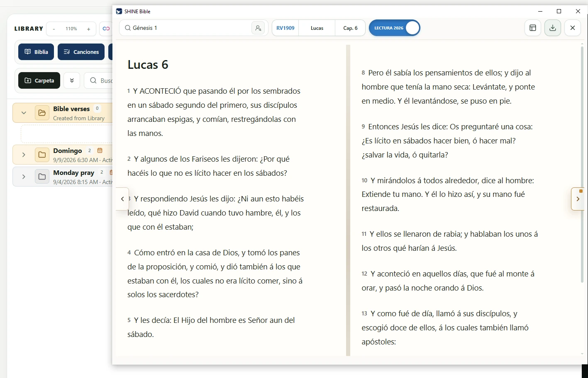
Task: Go to next chapter with right arrow
Action: (578, 199)
